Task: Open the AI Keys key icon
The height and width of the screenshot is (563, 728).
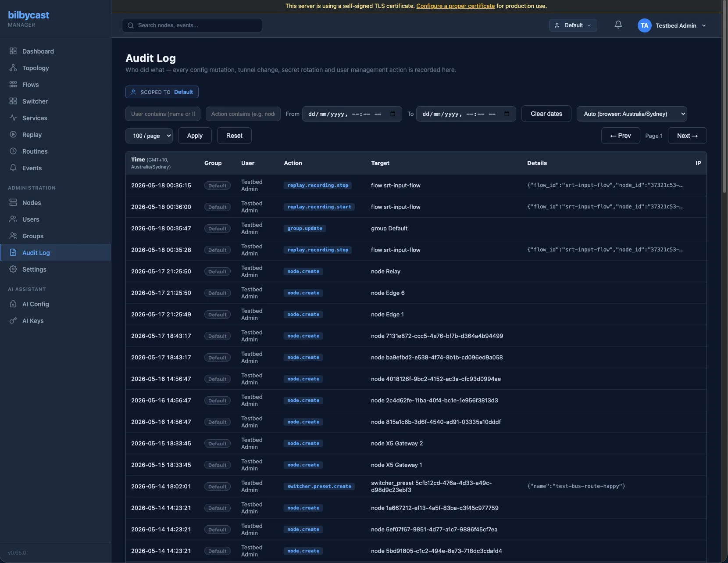Action: click(13, 321)
